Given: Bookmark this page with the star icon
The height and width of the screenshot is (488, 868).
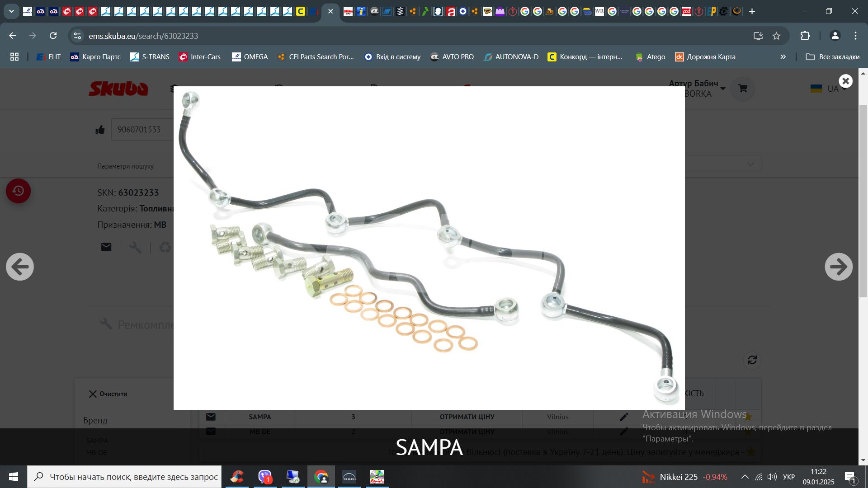Looking at the screenshot, I should (x=776, y=36).
